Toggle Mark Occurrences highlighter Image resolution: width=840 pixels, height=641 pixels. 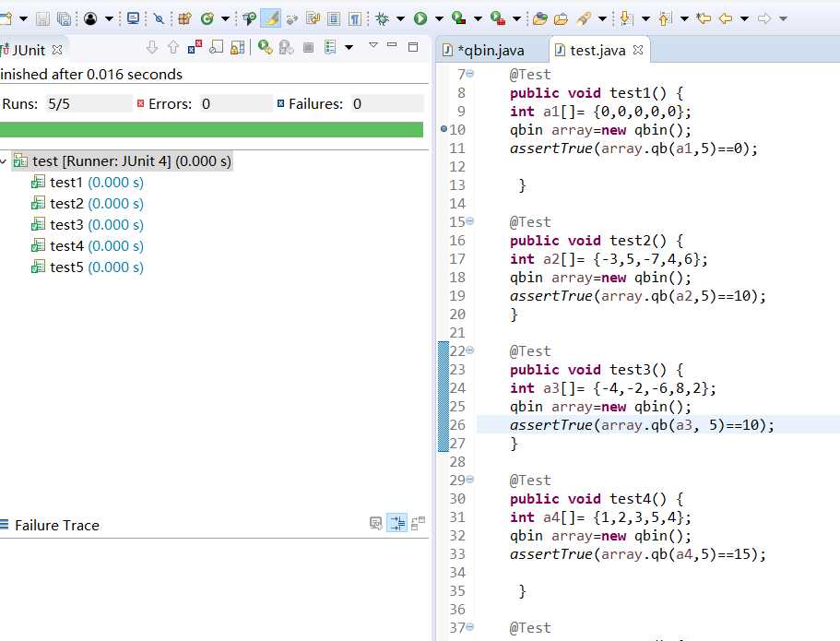(271, 18)
